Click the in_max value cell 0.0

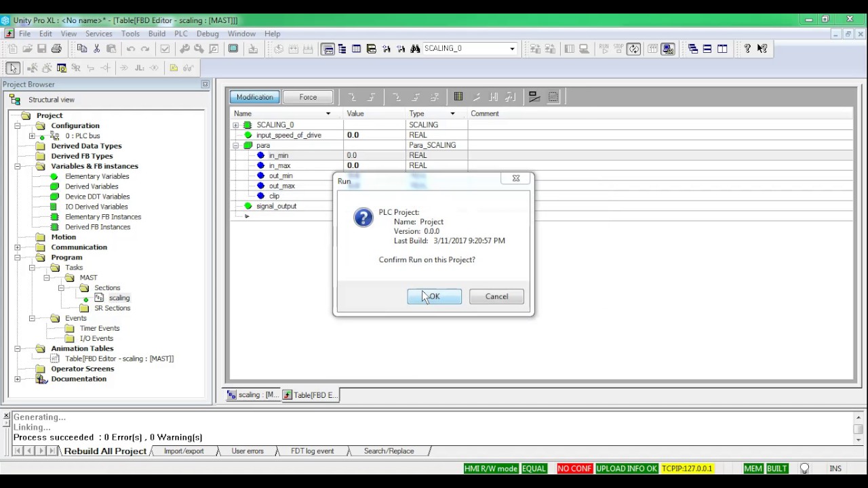(x=376, y=165)
